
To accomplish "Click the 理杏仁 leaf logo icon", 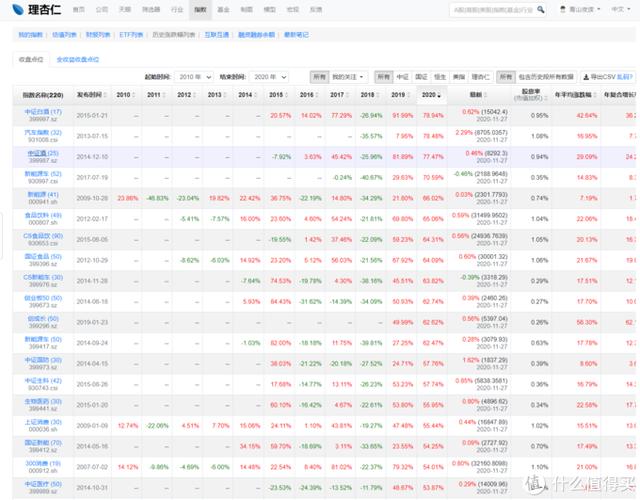I will coord(18,9).
